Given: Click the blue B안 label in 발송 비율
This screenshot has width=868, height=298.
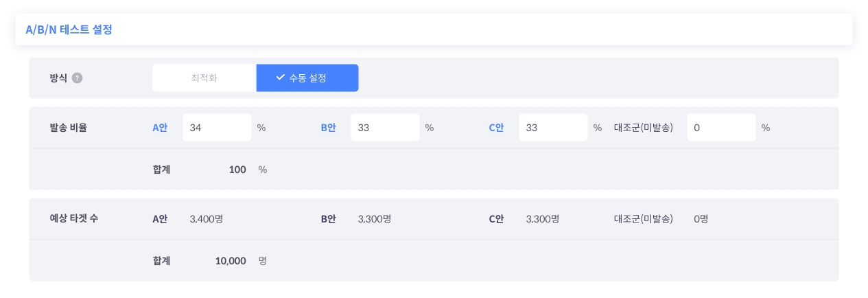Looking at the screenshot, I should (x=328, y=128).
